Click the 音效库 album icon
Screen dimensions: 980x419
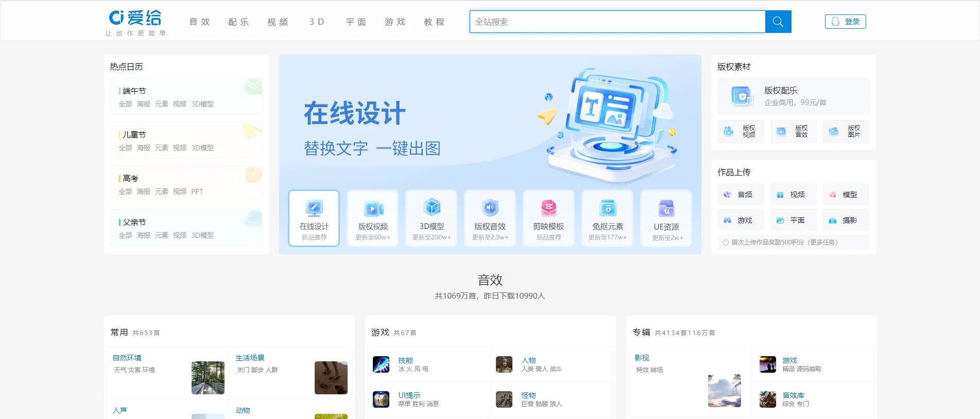point(768,399)
